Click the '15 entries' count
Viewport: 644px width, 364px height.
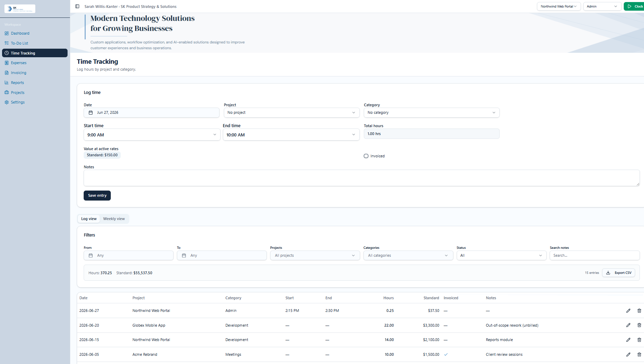(592, 273)
